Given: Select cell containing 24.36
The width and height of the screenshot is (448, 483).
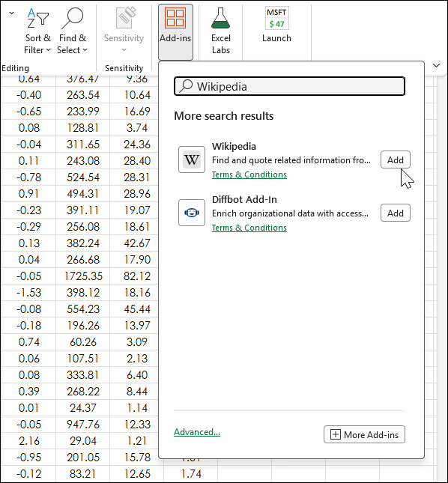Looking at the screenshot, I should pos(137,145).
